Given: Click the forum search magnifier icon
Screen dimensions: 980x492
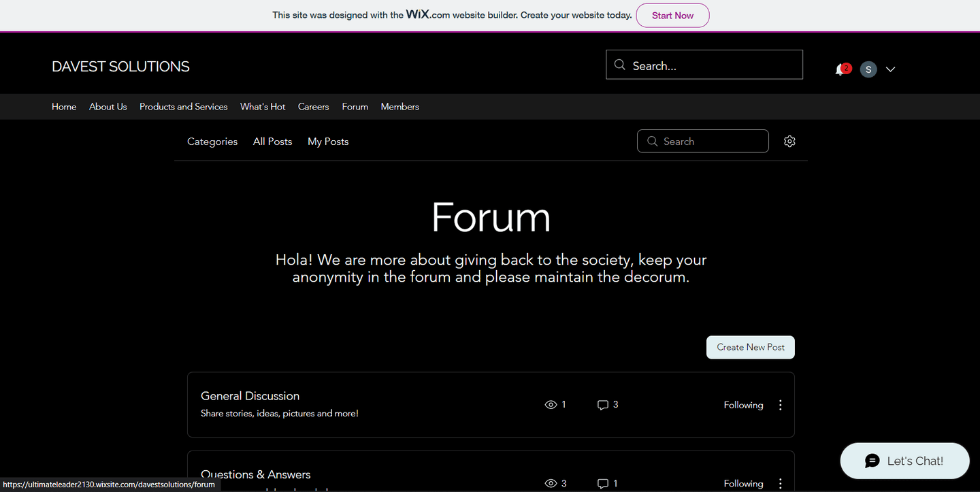Looking at the screenshot, I should (x=652, y=141).
